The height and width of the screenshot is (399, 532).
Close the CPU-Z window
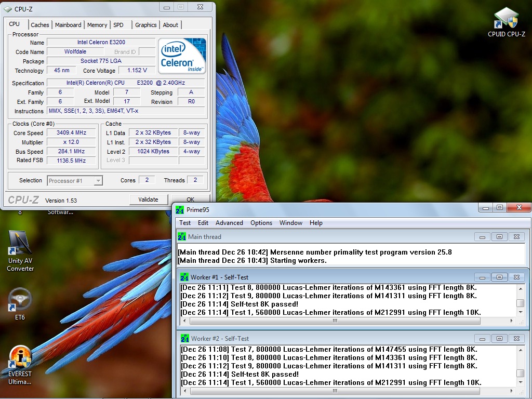[x=200, y=7]
